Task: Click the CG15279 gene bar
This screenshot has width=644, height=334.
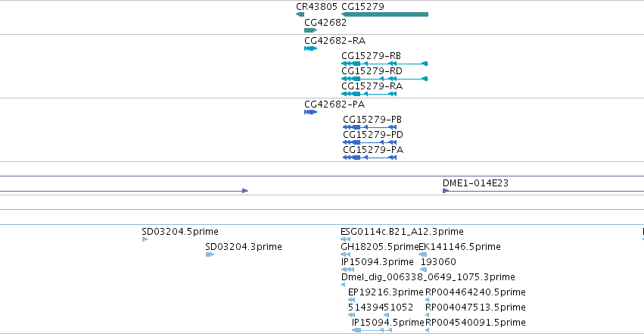Action: [384, 14]
